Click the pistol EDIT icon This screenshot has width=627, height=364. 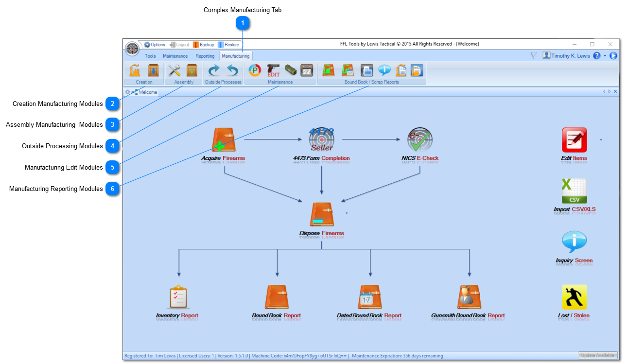pyautogui.click(x=273, y=71)
